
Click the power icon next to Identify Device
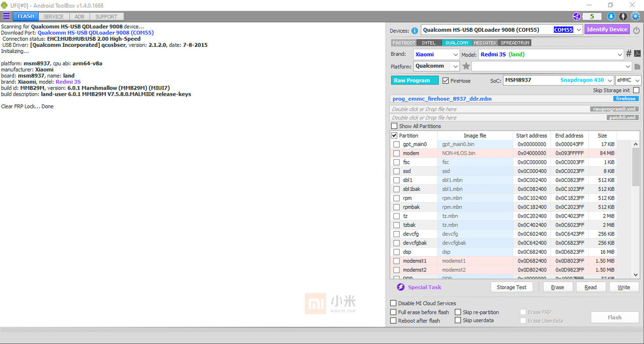pos(636,30)
